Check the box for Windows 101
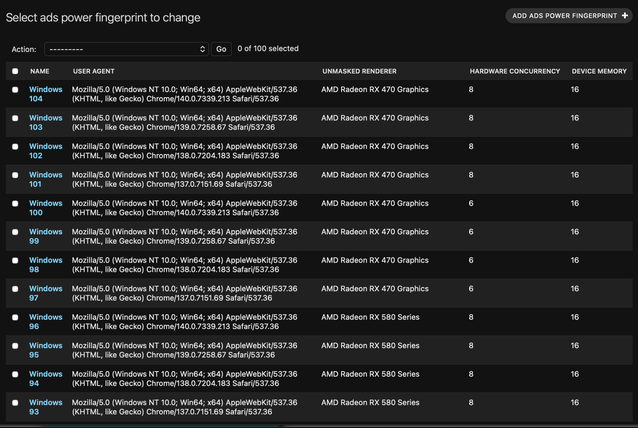Viewport: 638px width, 428px height. [x=15, y=175]
